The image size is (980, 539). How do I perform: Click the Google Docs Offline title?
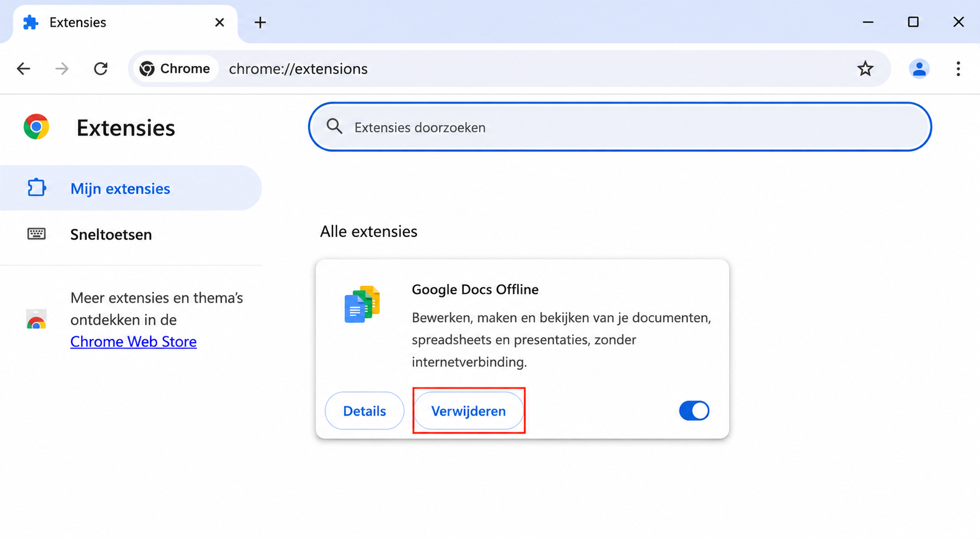[475, 289]
